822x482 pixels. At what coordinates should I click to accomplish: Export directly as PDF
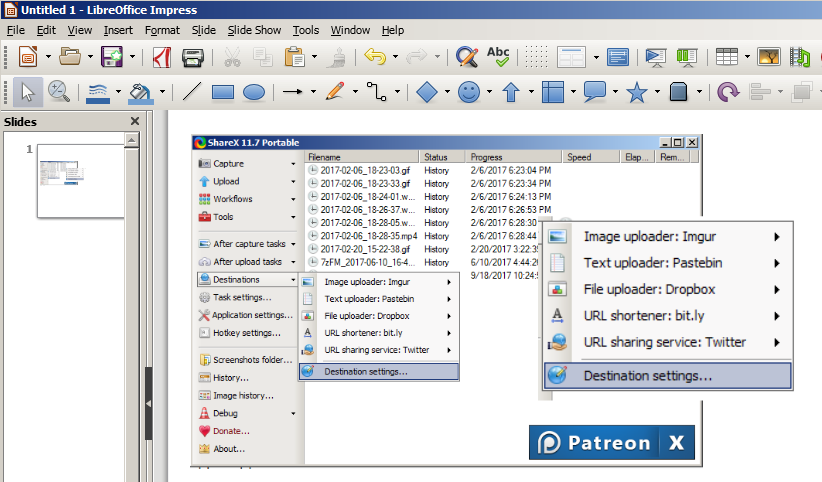click(161, 57)
